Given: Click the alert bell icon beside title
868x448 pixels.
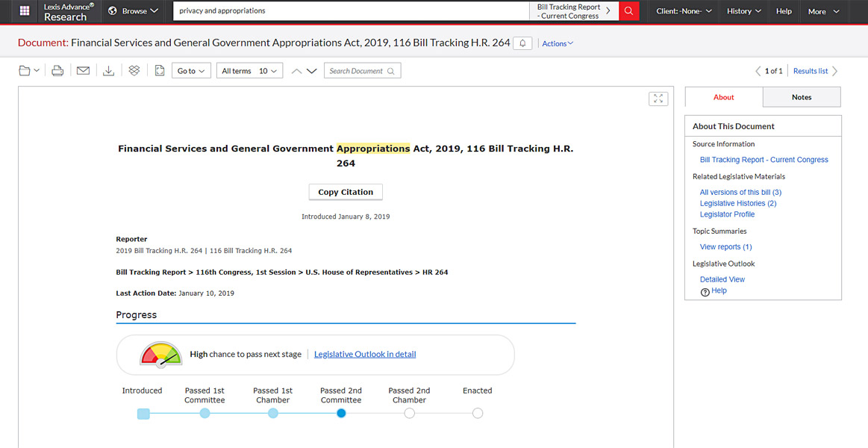Looking at the screenshot, I should click(522, 43).
